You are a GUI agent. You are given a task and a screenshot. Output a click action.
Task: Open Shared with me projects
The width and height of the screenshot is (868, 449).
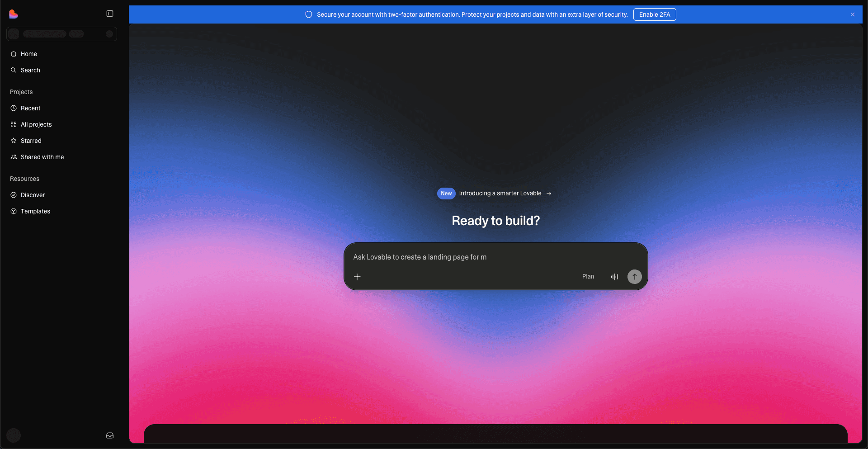[x=42, y=157]
